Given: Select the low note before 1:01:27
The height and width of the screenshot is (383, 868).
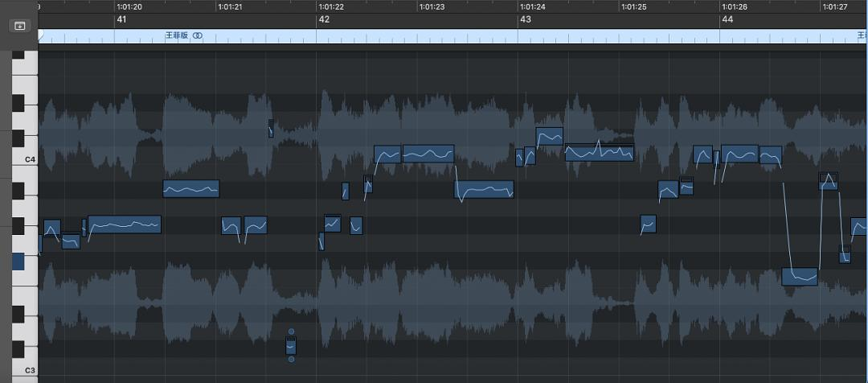Looking at the screenshot, I should 800,277.
